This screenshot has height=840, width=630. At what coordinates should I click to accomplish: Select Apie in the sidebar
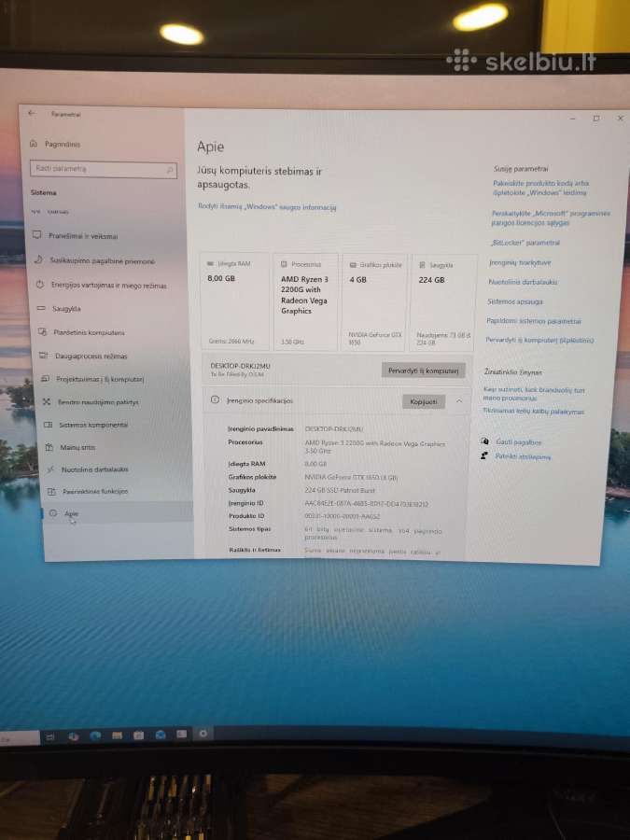click(x=71, y=513)
